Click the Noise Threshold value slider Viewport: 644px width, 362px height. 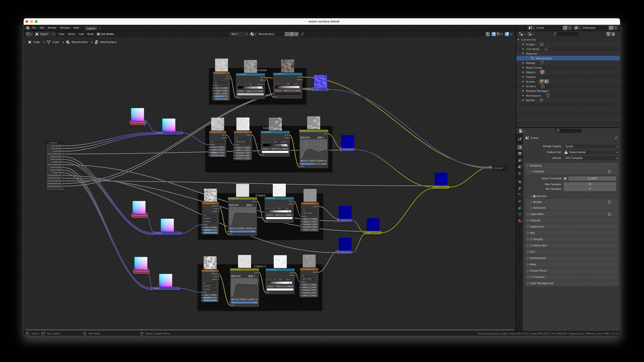[592, 179]
